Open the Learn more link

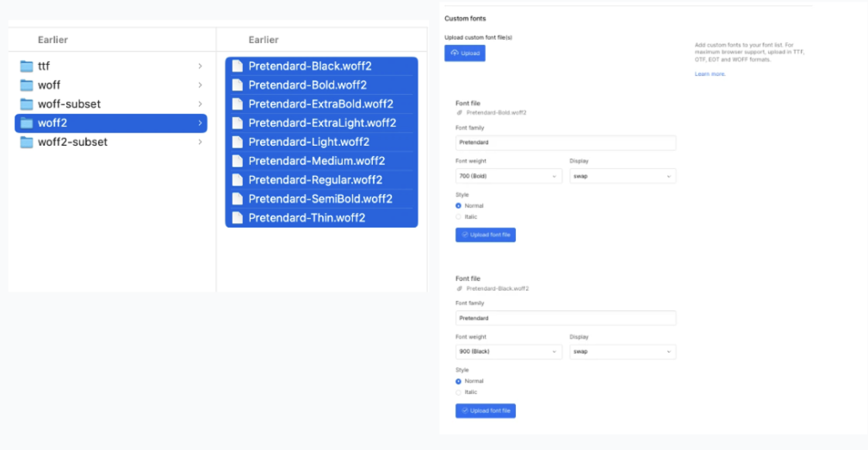tap(710, 74)
